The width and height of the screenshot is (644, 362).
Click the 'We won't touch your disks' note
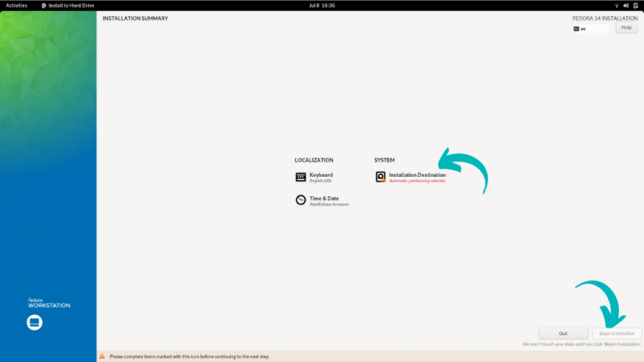coord(582,344)
